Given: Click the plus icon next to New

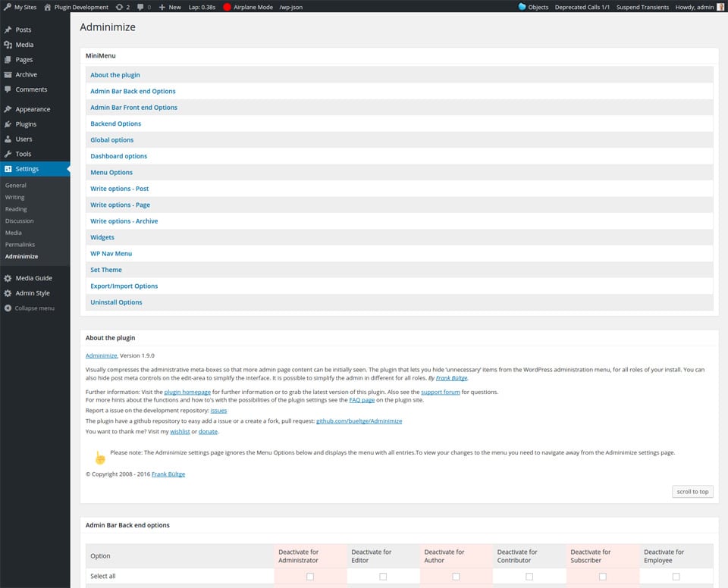Looking at the screenshot, I should (162, 7).
